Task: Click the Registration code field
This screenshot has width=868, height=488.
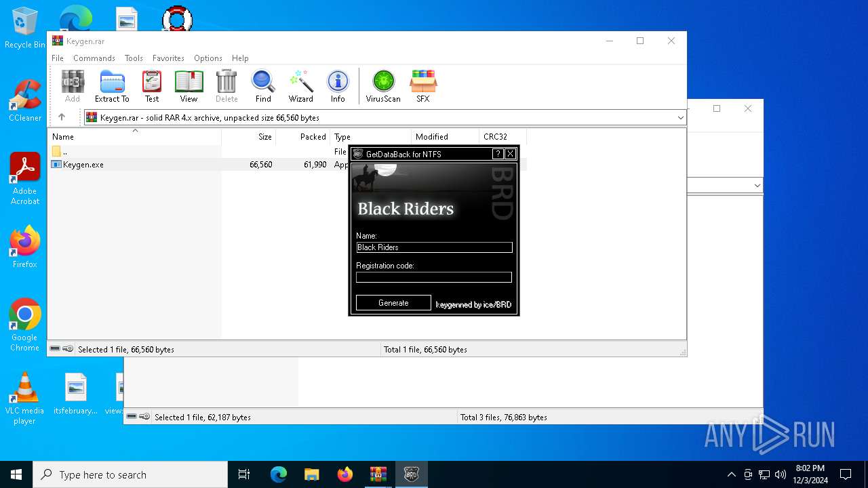Action: coord(434,277)
